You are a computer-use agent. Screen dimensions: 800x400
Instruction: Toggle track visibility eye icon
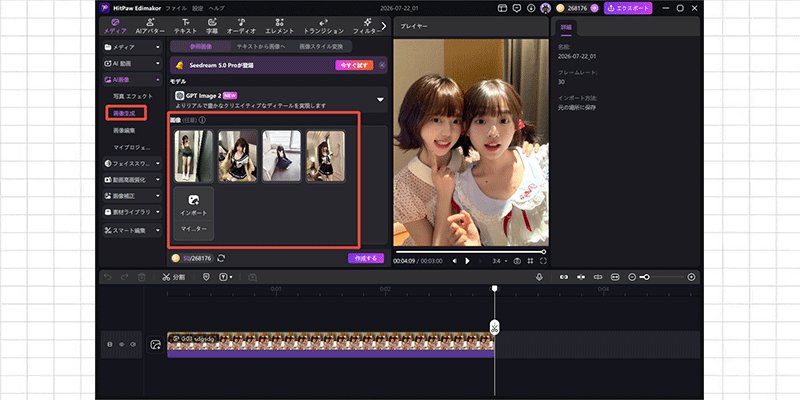click(x=121, y=344)
